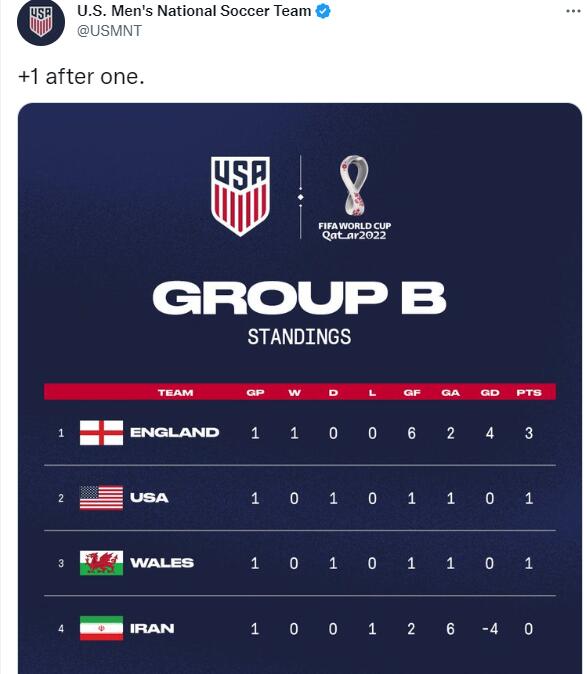Click the USA flag icon

coord(101,498)
